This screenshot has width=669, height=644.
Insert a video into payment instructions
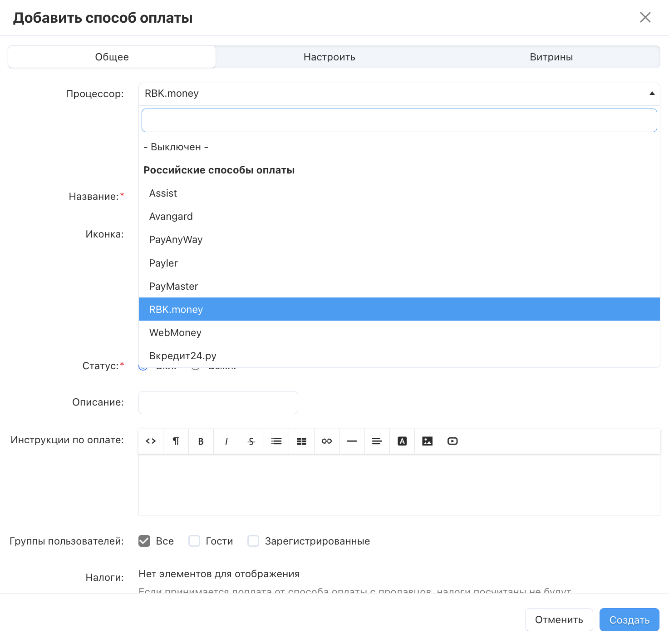tap(453, 441)
